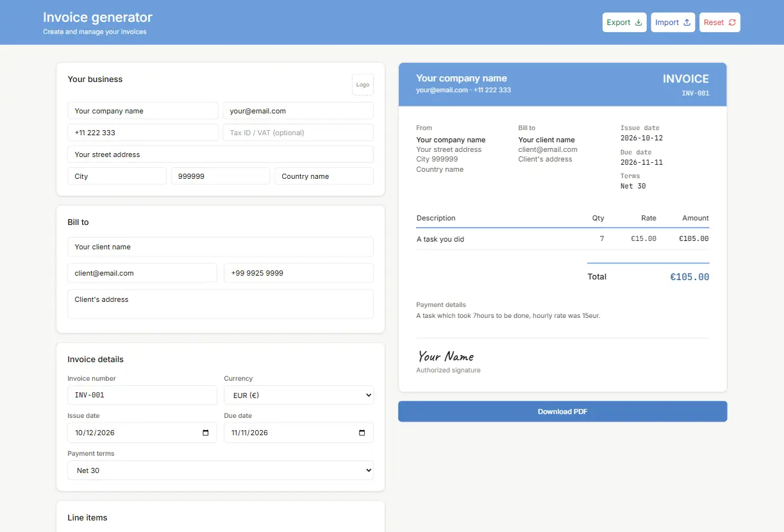Viewport: 784px width, 532px height.
Task: Edit the invoice number field INV-001
Action: (x=142, y=395)
